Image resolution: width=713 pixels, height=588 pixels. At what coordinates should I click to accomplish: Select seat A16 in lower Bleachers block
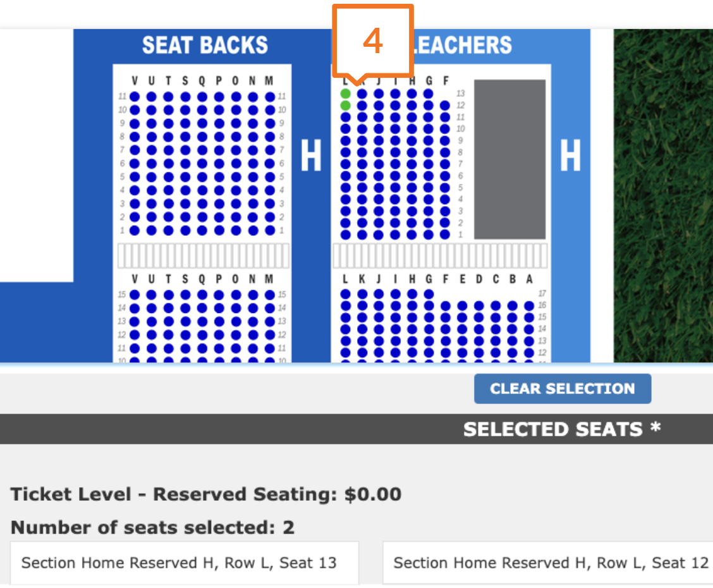coord(529,306)
